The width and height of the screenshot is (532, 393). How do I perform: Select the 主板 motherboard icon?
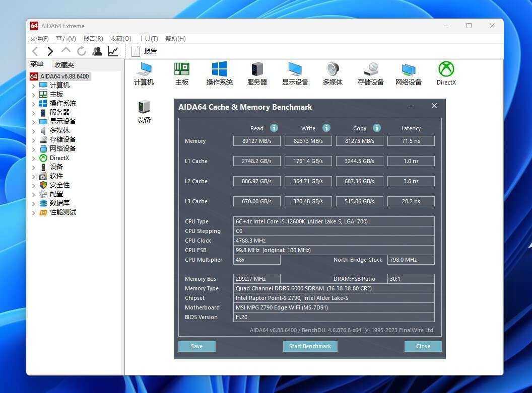[181, 73]
